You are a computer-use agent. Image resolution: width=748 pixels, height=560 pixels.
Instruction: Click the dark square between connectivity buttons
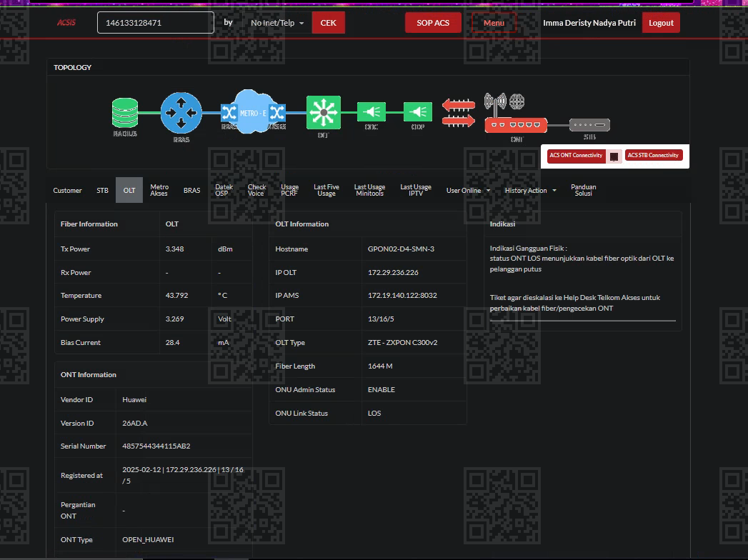tap(614, 156)
